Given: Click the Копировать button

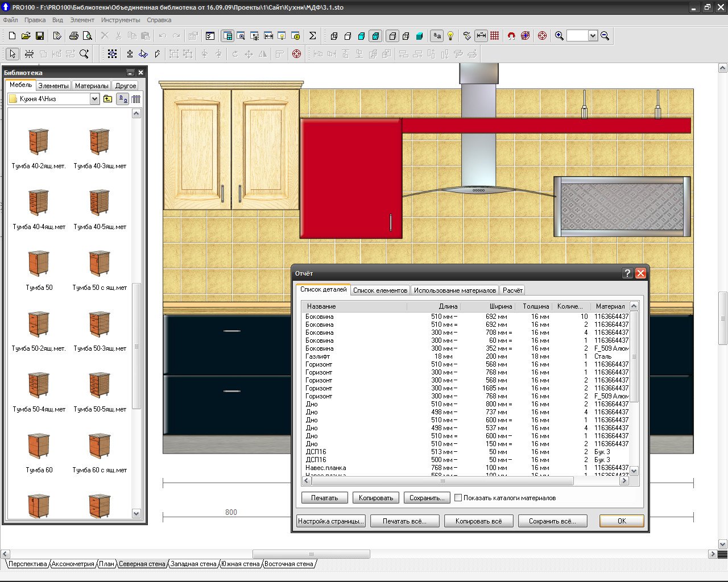Looking at the screenshot, I should point(376,498).
